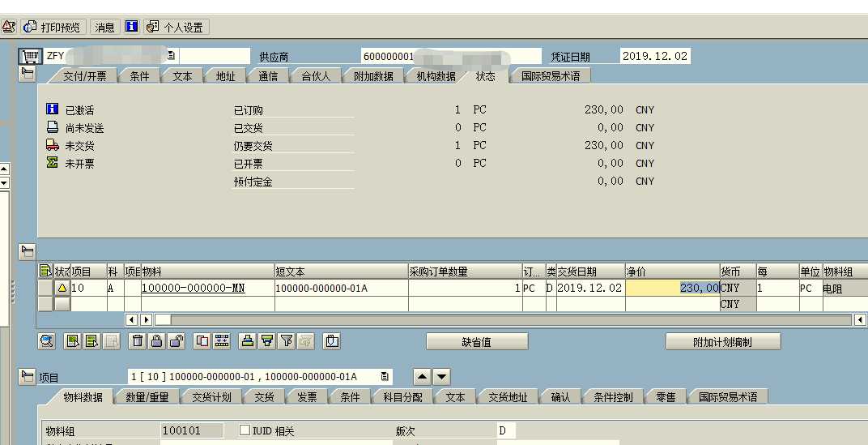
Task: Open the 交货计划 delivery schedule tab
Action: pos(211,397)
